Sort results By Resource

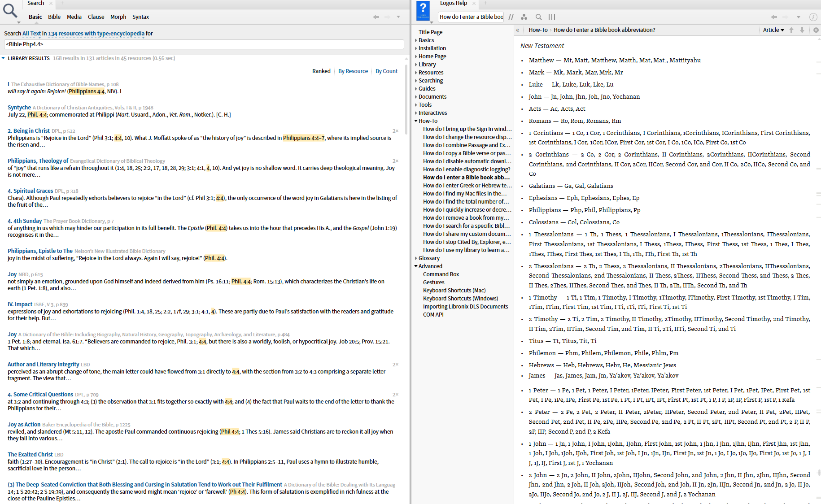pyautogui.click(x=353, y=71)
